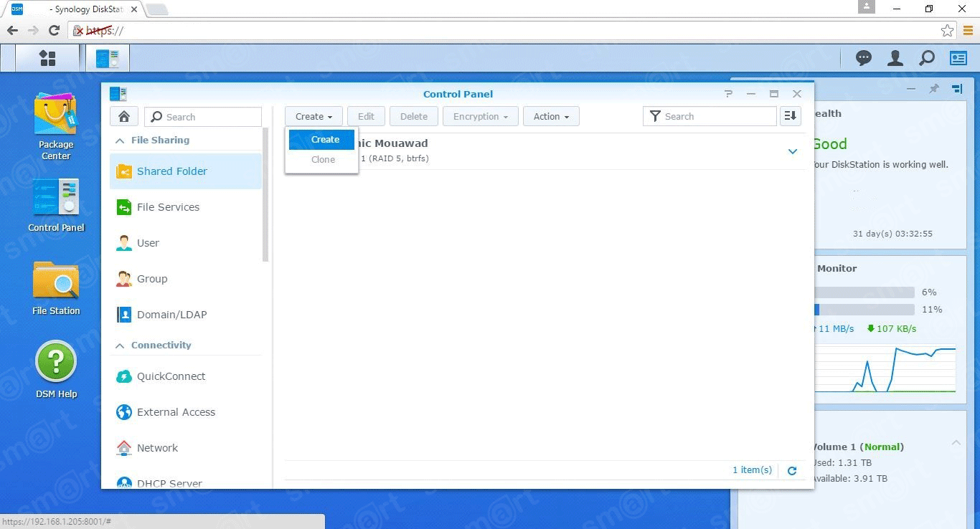Open the Action dropdown button
The image size is (980, 529).
551,116
